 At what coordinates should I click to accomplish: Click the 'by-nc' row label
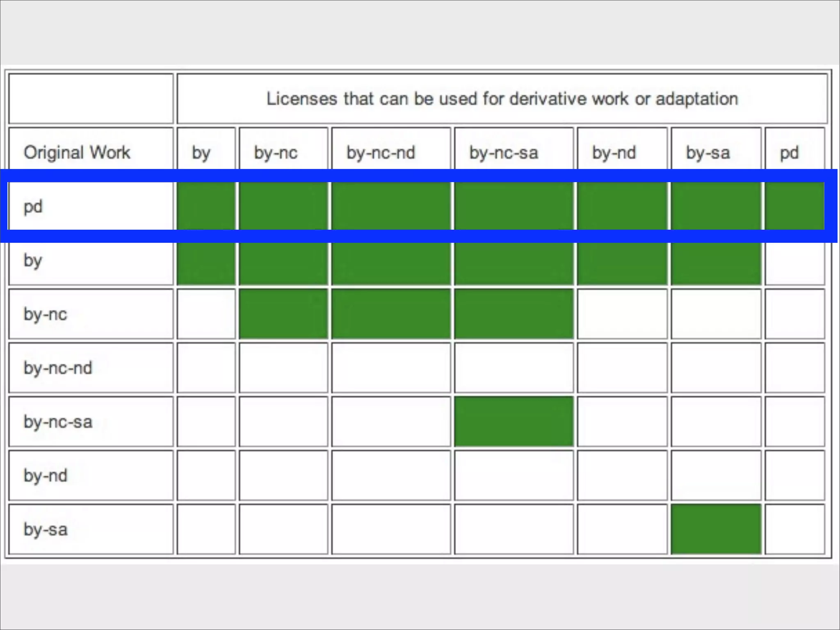point(45,314)
